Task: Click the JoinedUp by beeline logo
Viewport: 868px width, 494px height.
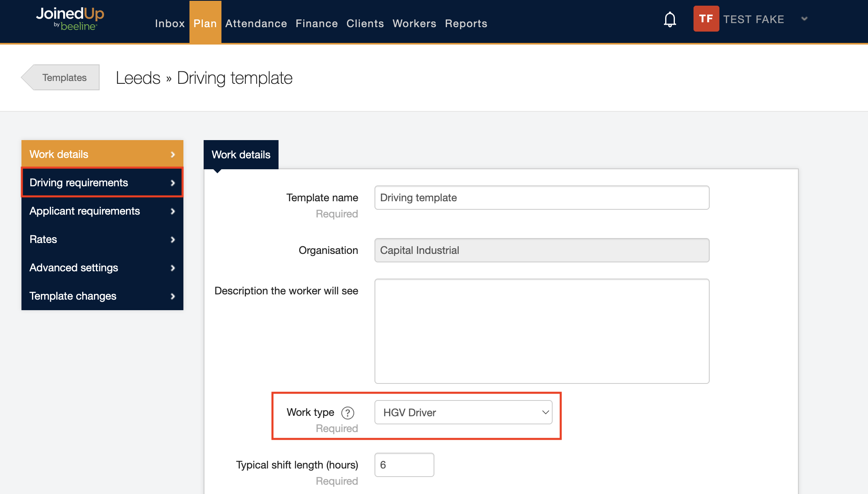Action: coord(70,19)
